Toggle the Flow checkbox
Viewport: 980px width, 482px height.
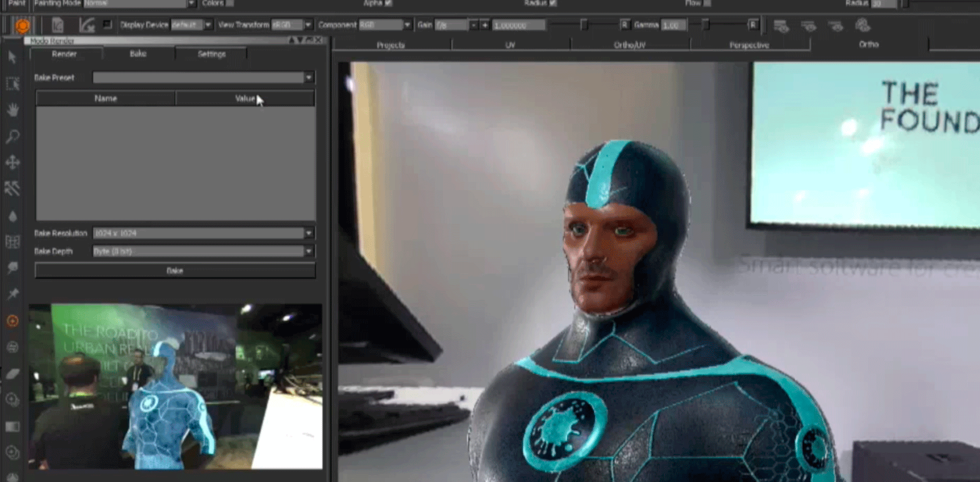(x=707, y=3)
